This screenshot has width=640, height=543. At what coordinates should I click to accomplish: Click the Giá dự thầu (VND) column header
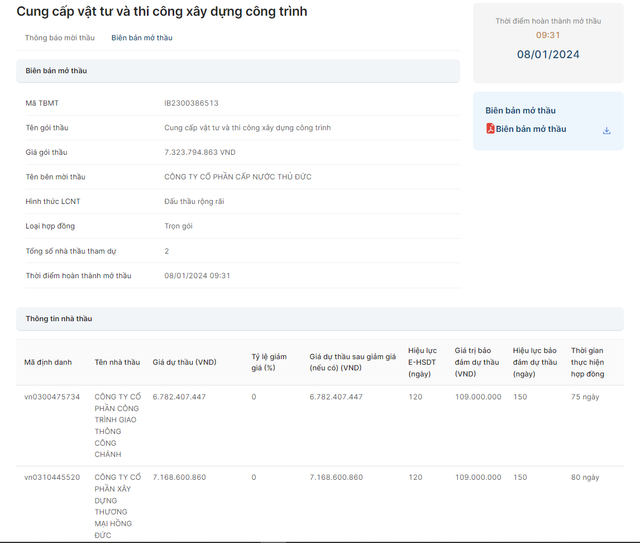click(184, 362)
